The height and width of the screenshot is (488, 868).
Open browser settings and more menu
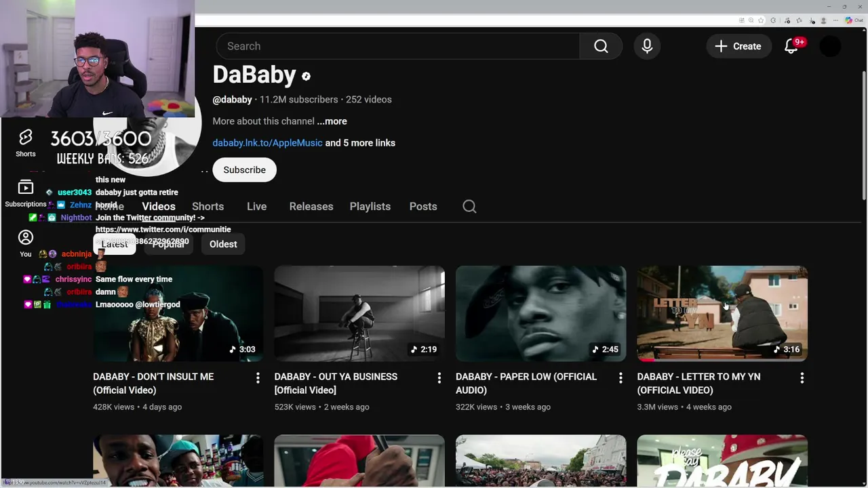tap(835, 20)
